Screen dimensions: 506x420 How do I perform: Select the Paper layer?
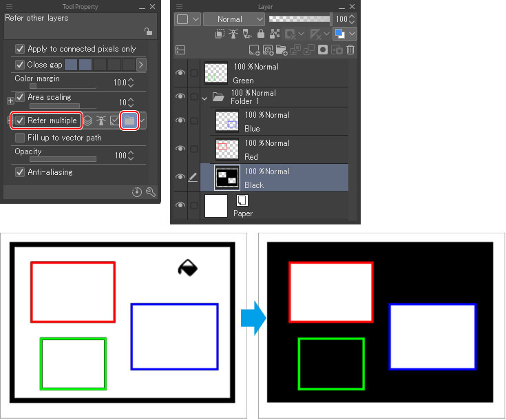click(274, 206)
